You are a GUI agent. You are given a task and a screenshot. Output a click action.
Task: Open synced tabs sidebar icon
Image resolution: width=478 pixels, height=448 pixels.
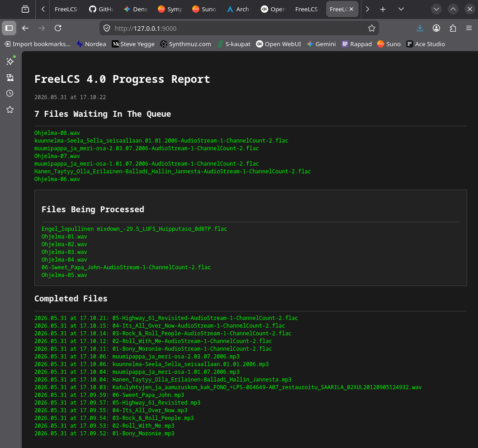[10, 77]
